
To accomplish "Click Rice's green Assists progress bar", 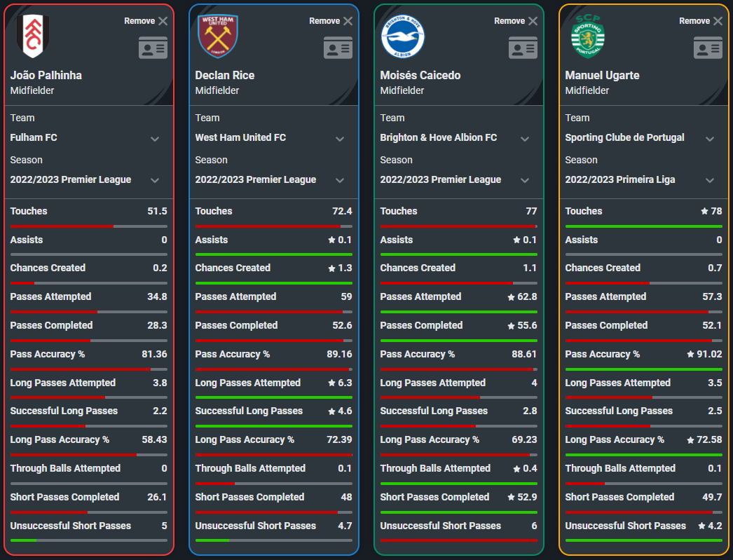I will click(x=274, y=254).
